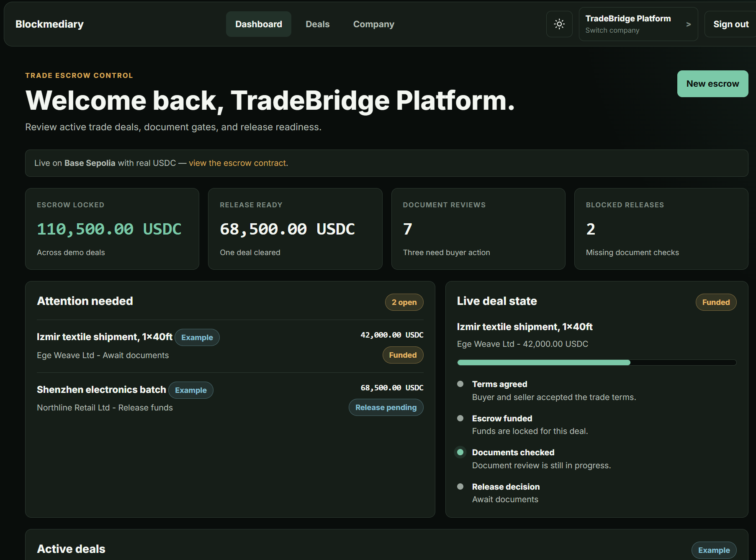Click the Active deals heading

[x=71, y=549]
